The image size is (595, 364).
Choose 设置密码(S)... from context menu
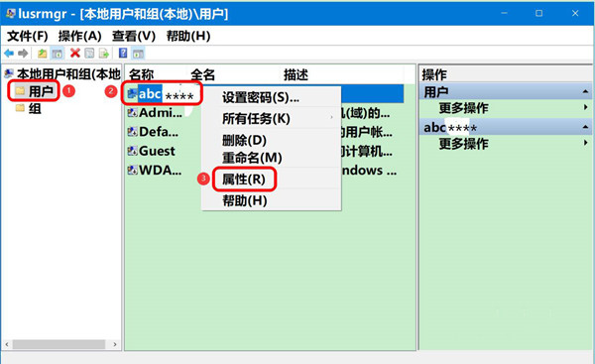pyautogui.click(x=260, y=97)
